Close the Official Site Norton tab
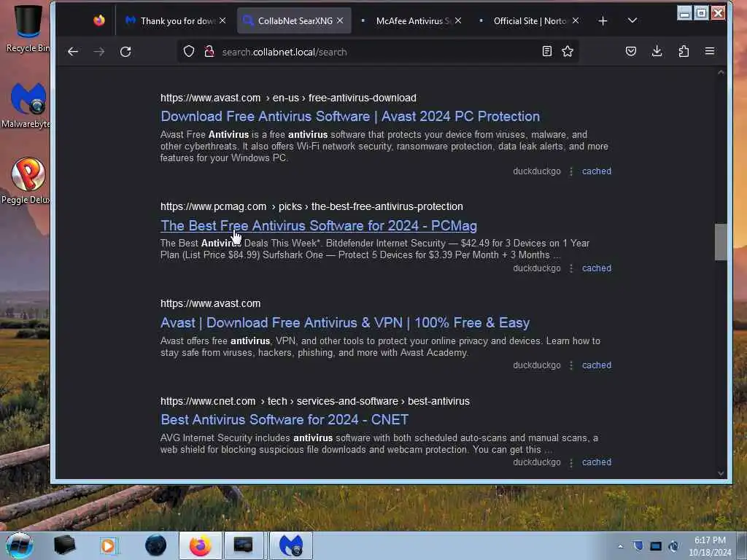 tap(576, 21)
